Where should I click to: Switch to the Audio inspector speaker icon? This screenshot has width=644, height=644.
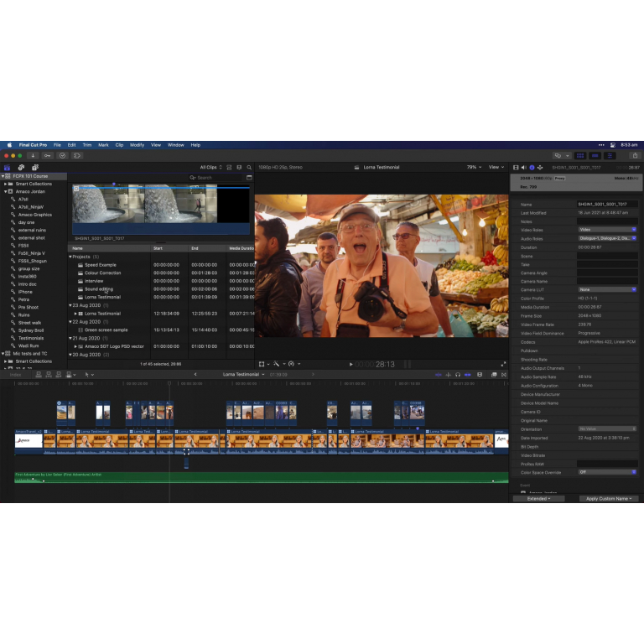[x=523, y=168]
